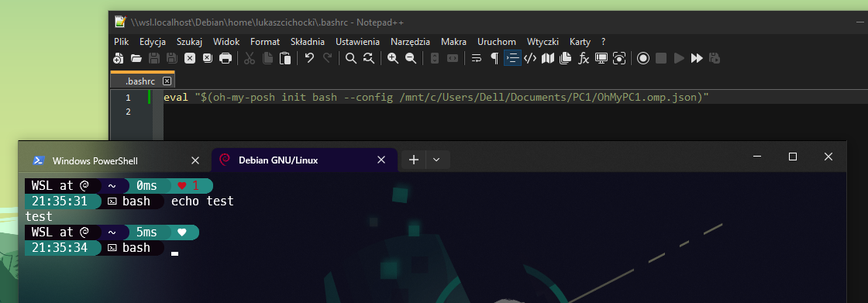Open the Widok menu
This screenshot has height=303, width=868.
click(226, 42)
